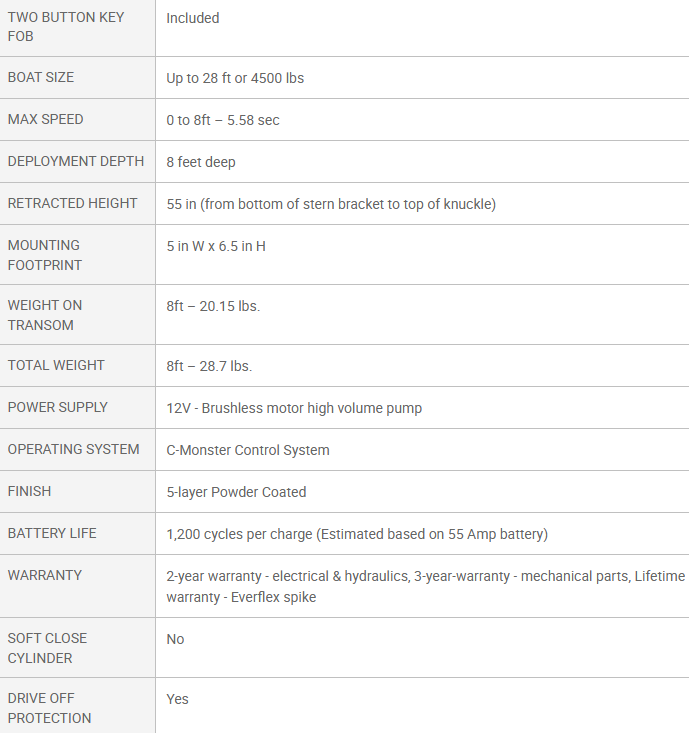Click the '5 in W x 6.5 in H' value

click(216, 246)
